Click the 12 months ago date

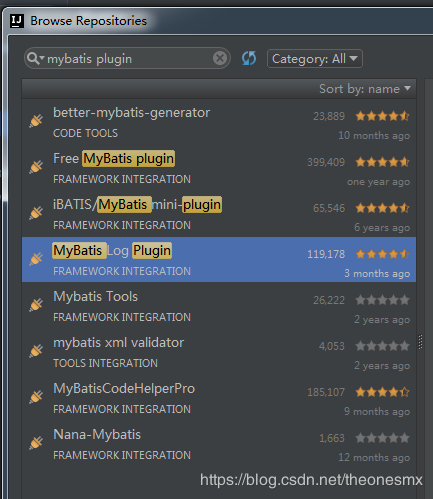(x=374, y=457)
